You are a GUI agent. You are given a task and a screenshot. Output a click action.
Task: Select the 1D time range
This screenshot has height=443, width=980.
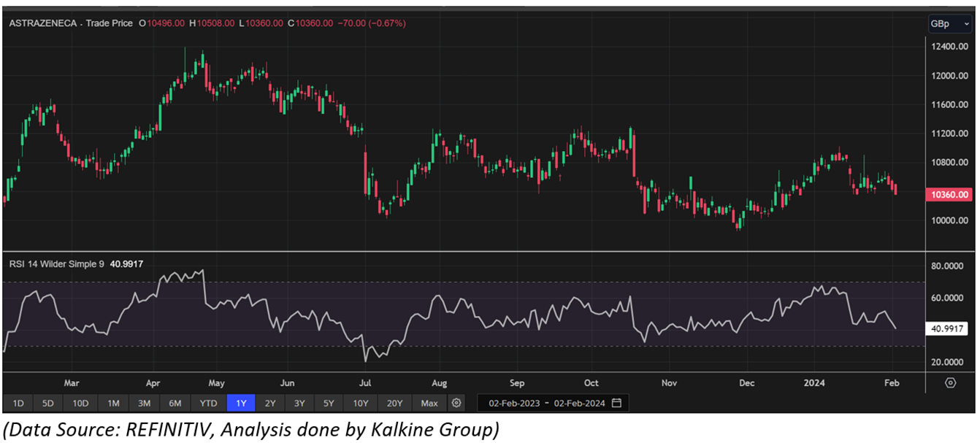click(x=18, y=403)
